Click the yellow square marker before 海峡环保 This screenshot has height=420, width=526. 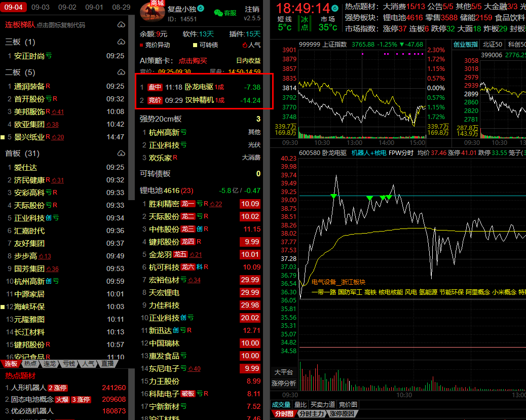[x=3, y=307]
